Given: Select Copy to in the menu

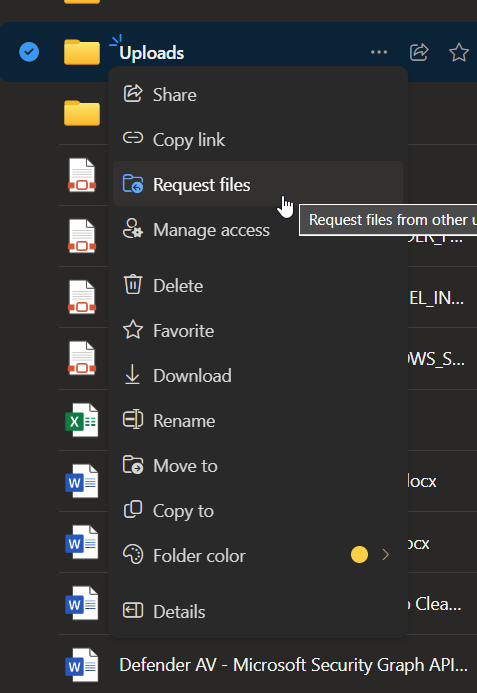Looking at the screenshot, I should click(258, 511).
